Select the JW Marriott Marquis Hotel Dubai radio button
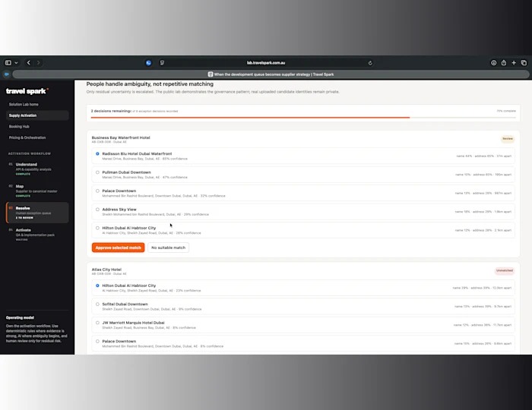This screenshot has height=410, width=532. (97, 323)
